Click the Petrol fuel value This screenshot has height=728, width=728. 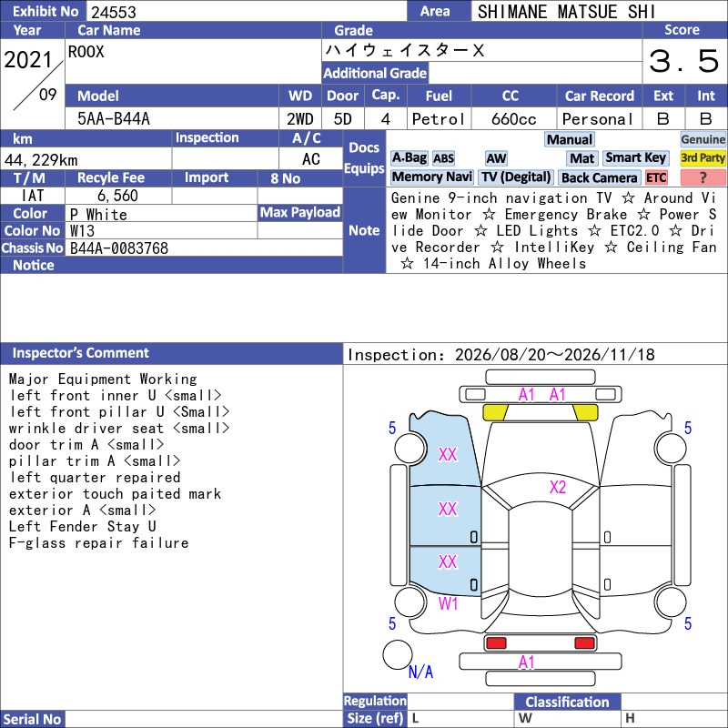pos(439,119)
